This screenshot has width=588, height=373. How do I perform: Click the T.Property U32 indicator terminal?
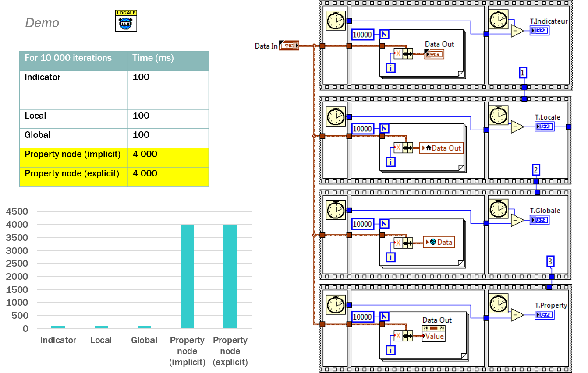point(545,314)
